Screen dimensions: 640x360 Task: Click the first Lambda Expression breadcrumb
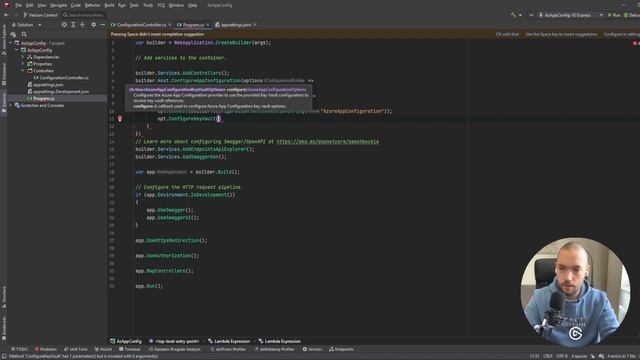(x=229, y=341)
